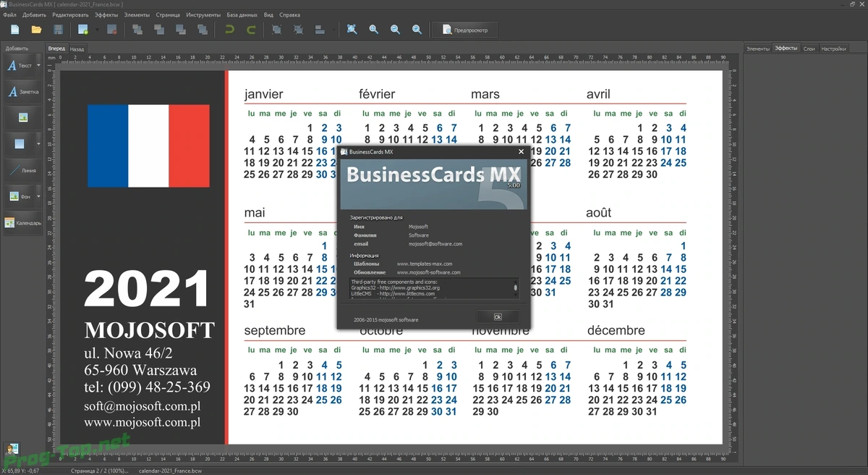The image size is (868, 475).
Task: Zoom to fit the page
Action: click(352, 30)
